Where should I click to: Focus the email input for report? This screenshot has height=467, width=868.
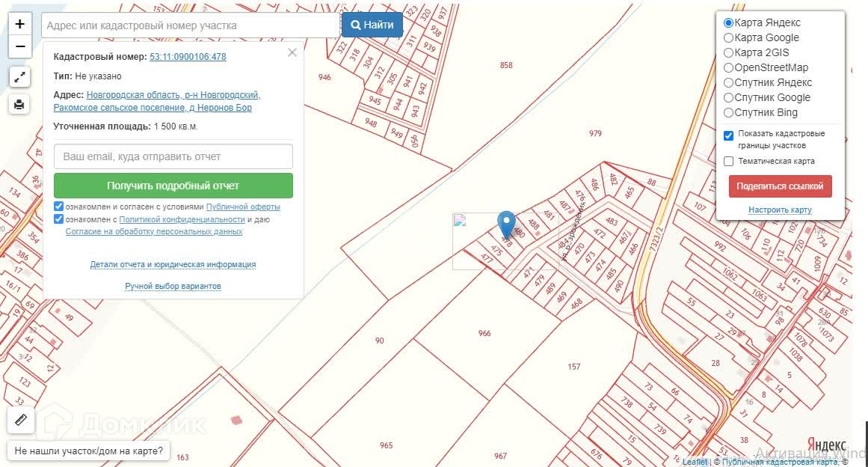point(173,156)
